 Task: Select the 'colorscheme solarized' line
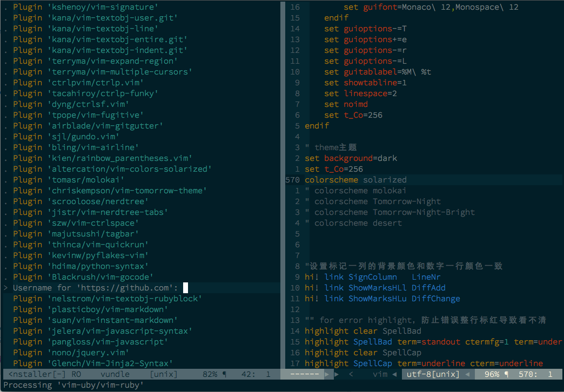355,180
